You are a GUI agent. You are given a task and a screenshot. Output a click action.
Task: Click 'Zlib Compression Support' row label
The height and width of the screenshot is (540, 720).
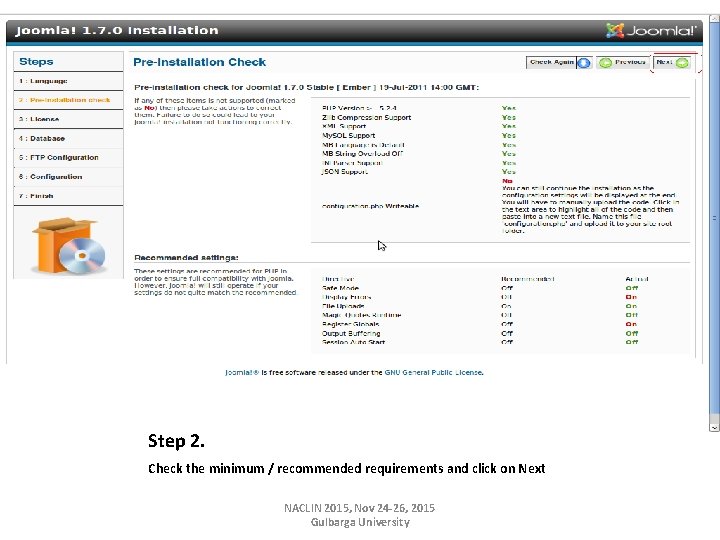pyautogui.click(x=366, y=118)
